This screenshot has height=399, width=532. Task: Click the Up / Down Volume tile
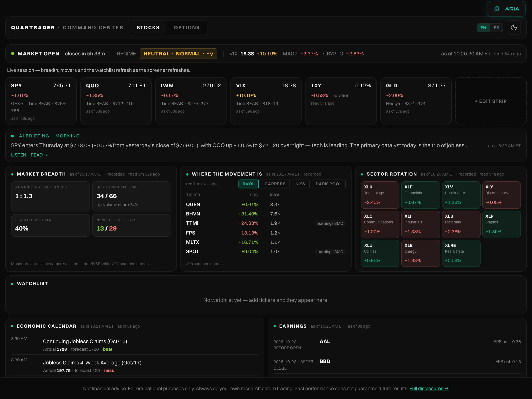(x=131, y=196)
